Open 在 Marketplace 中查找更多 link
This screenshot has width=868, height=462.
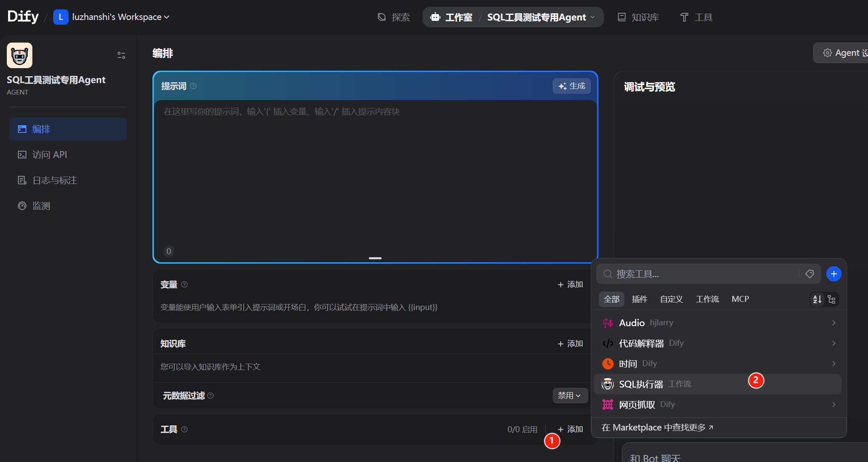tap(657, 428)
